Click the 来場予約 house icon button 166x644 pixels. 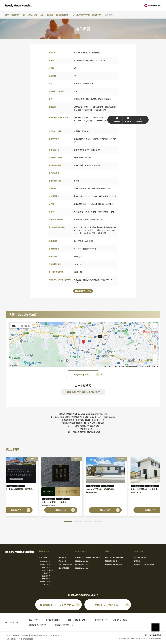pyautogui.click(x=117, y=120)
